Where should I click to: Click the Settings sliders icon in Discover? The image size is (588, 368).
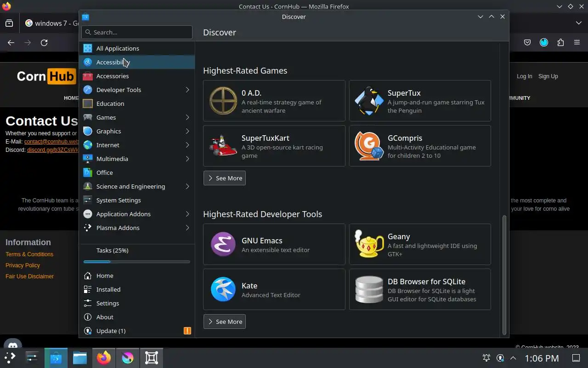[x=88, y=303]
